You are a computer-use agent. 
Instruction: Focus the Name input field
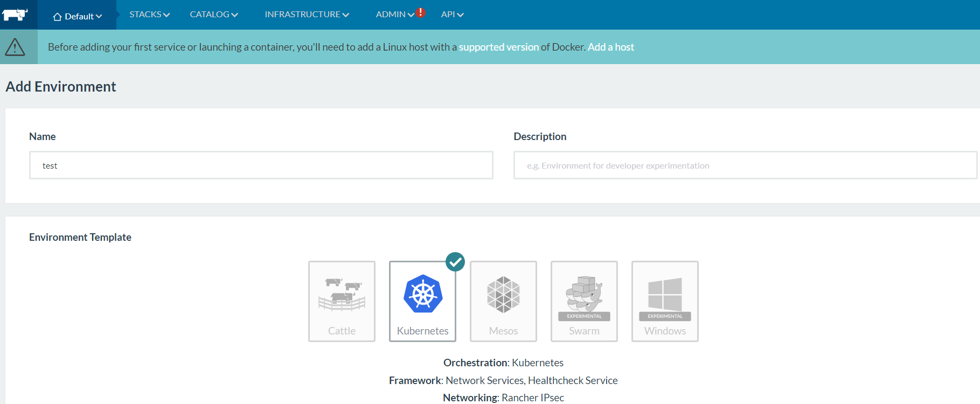pos(261,165)
